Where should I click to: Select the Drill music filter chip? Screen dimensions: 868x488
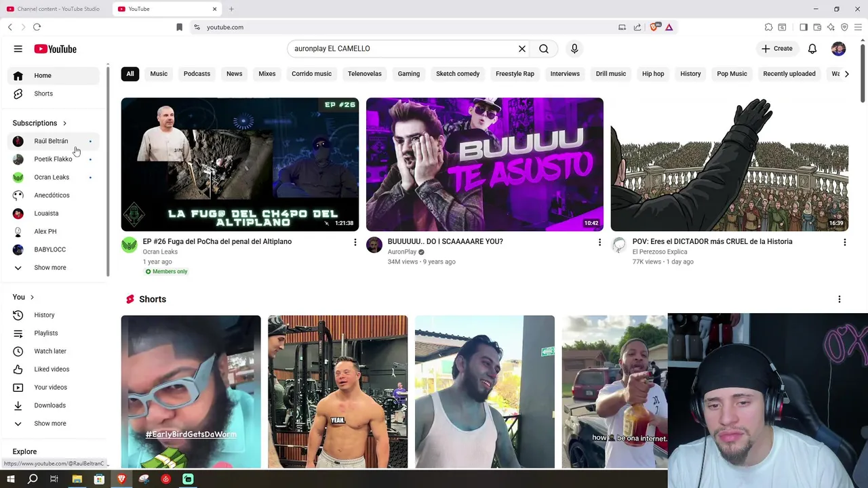click(611, 74)
